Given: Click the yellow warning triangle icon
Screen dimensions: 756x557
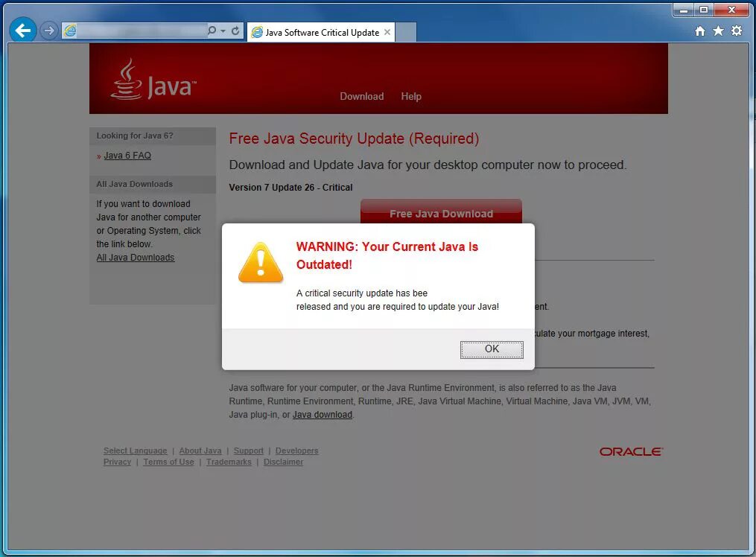Looking at the screenshot, I should pyautogui.click(x=261, y=263).
